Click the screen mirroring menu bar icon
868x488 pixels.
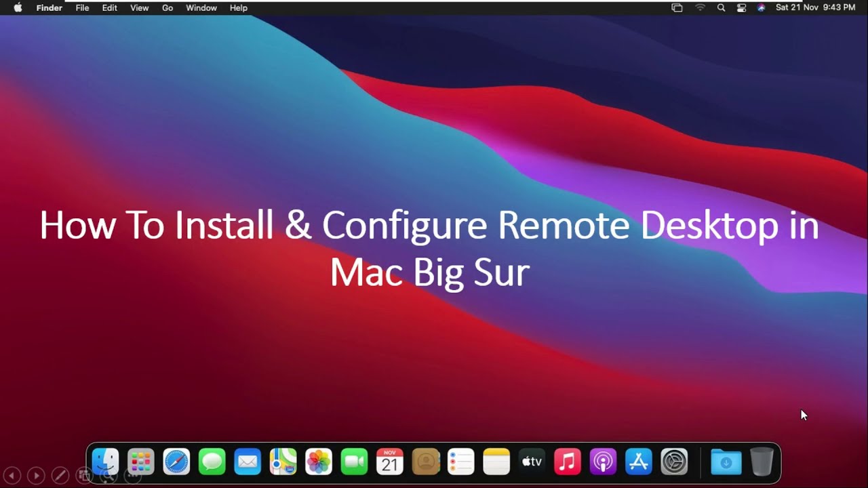coord(677,7)
